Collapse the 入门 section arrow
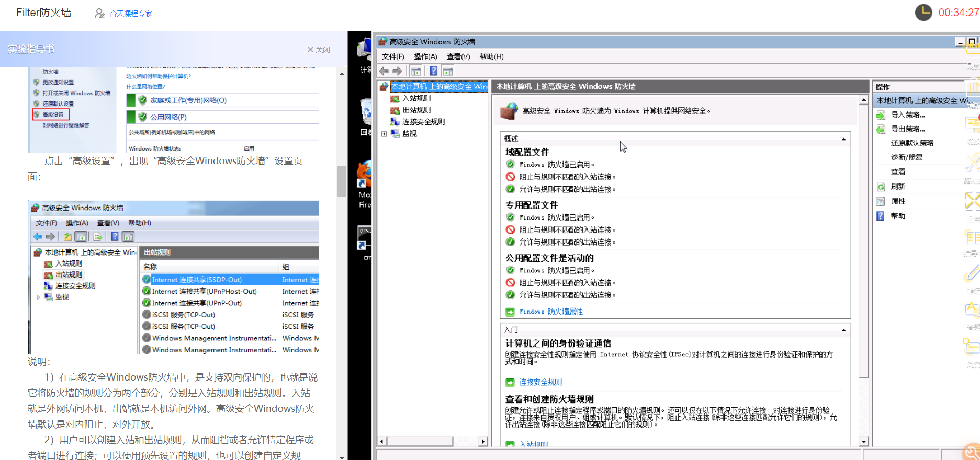 (x=843, y=330)
